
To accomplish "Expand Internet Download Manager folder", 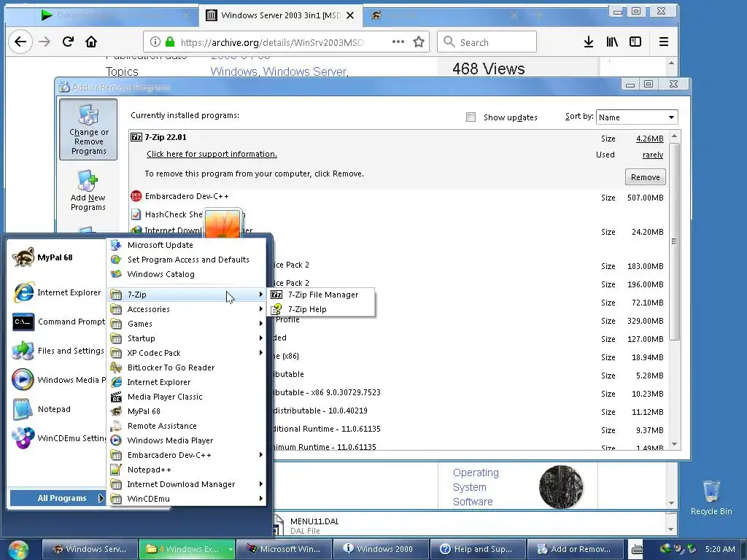I will 186,484.
